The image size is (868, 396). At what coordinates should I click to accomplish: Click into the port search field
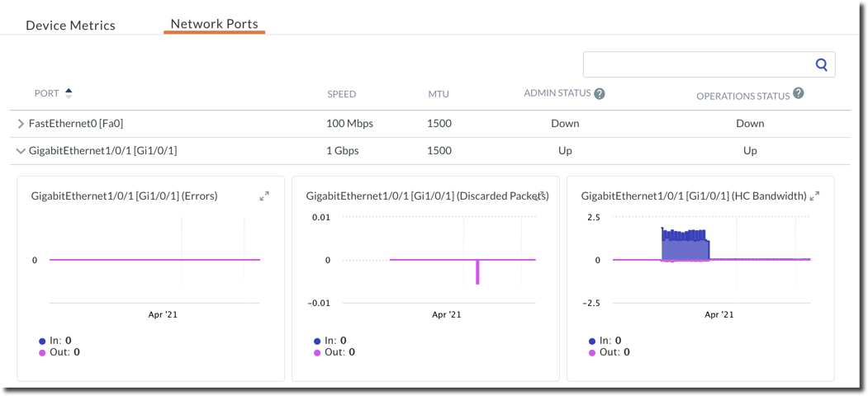[698, 64]
